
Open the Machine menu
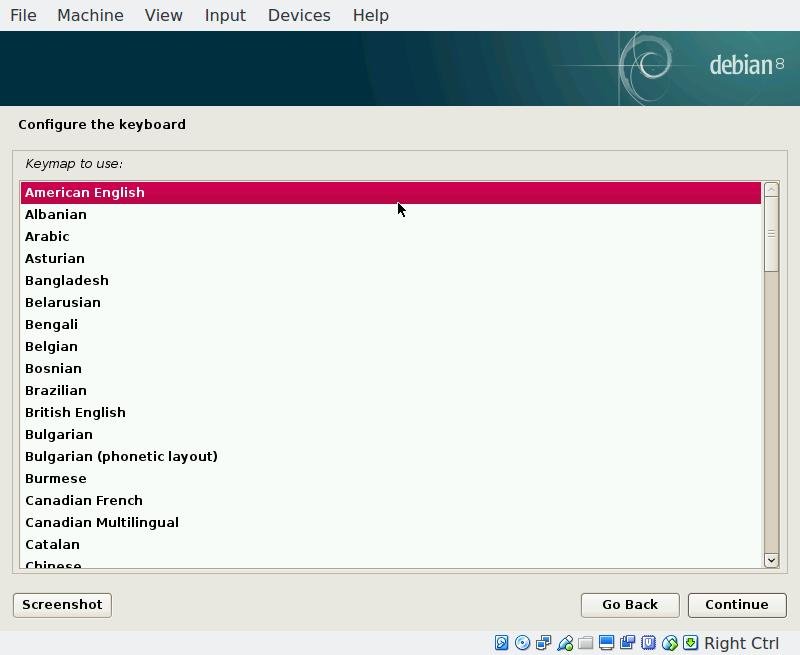tap(90, 15)
